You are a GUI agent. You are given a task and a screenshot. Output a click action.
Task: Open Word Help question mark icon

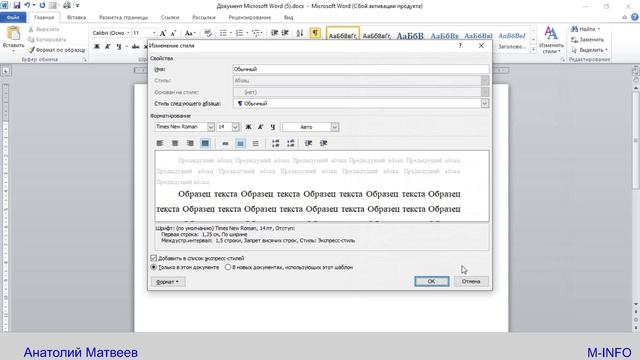pyautogui.click(x=635, y=17)
